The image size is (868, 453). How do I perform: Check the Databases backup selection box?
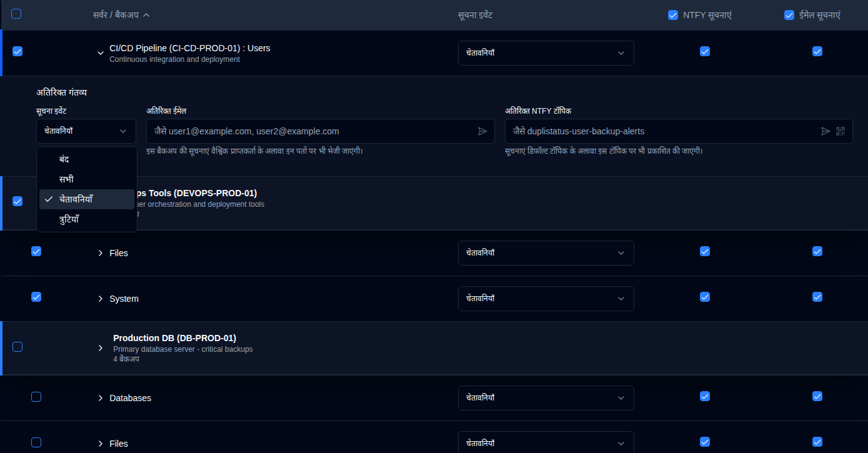pyautogui.click(x=36, y=396)
